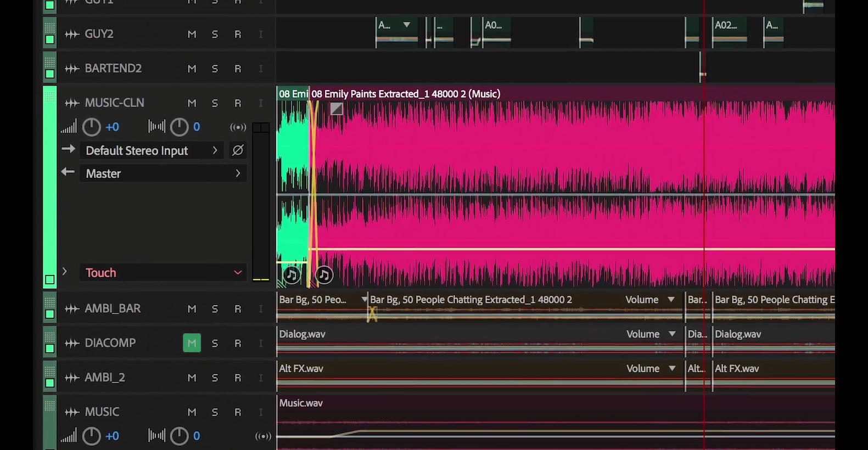868x450 pixels.
Task: Click the MUSIC track pan knob
Action: 179,436
